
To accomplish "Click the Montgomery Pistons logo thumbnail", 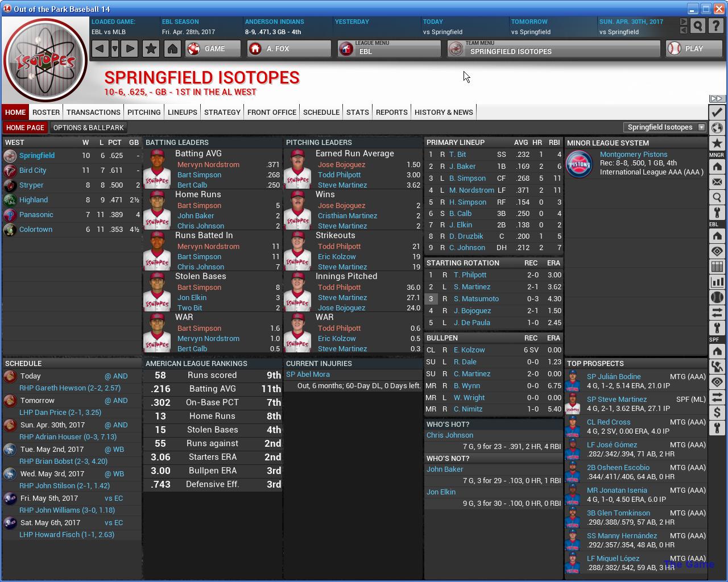I will click(x=579, y=164).
